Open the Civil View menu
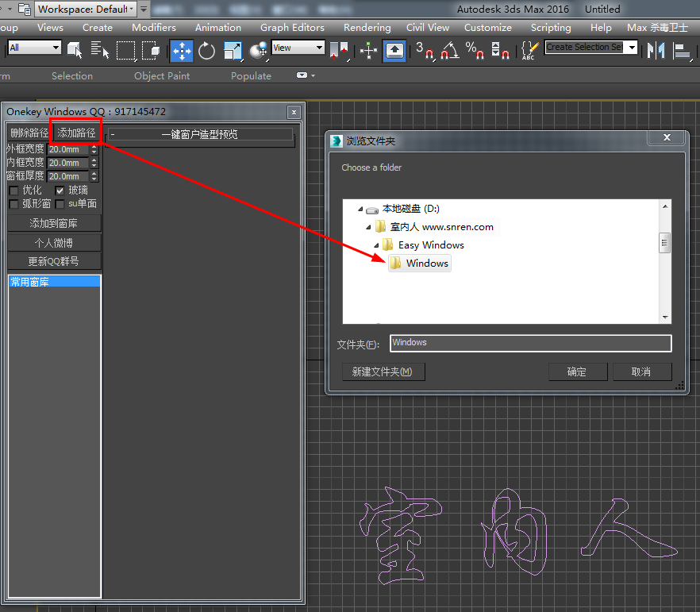This screenshot has width=700, height=612. 428,28
